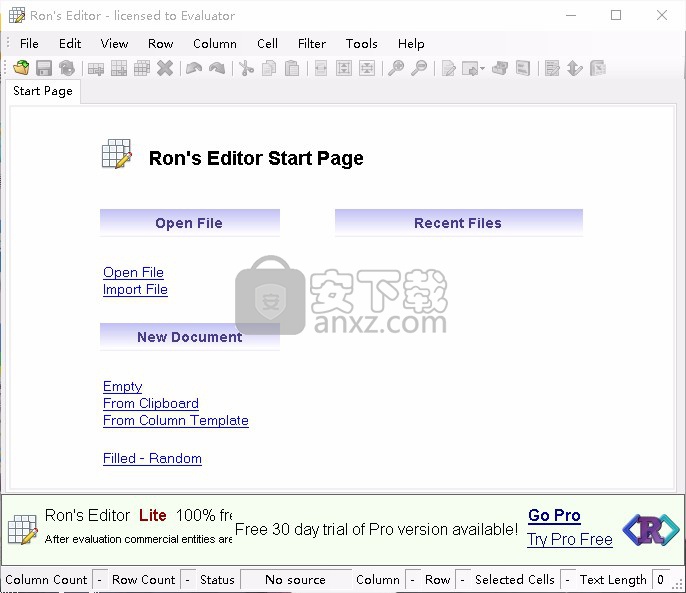Click the Ron's Editor Start Page heading
The image size is (686, 593).
coord(256,158)
